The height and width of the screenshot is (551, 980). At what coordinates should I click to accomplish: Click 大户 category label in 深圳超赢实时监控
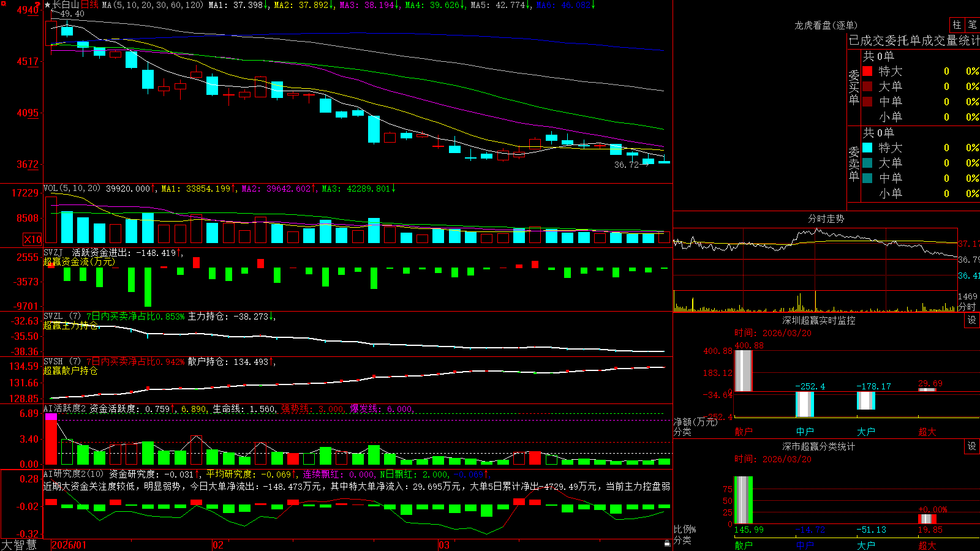click(865, 432)
